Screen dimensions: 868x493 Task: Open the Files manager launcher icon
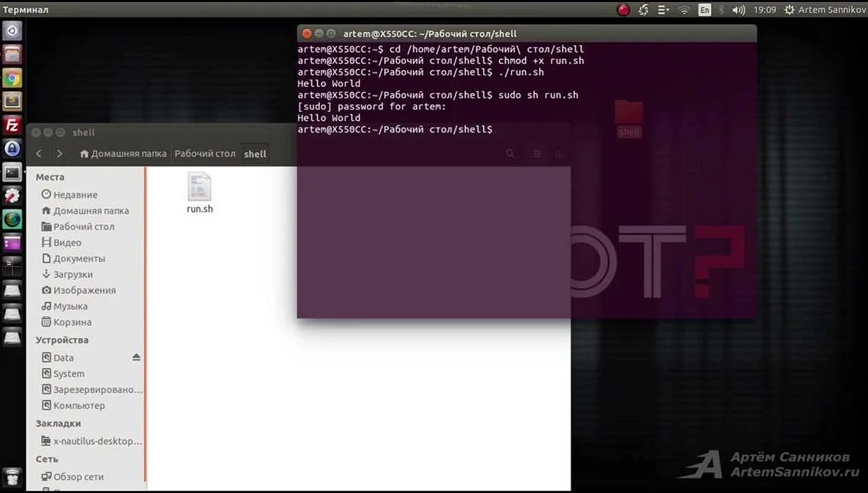point(12,54)
